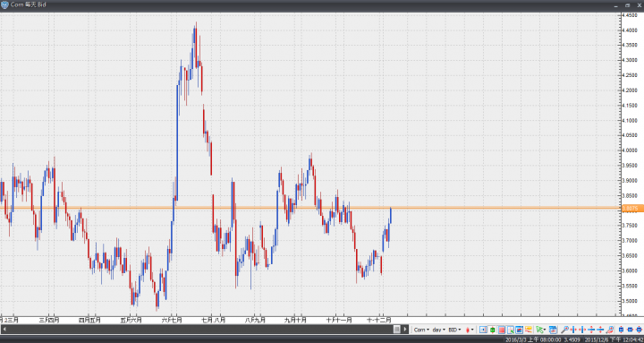
Task: Open the chart window properties icon
Action: click(x=553, y=330)
